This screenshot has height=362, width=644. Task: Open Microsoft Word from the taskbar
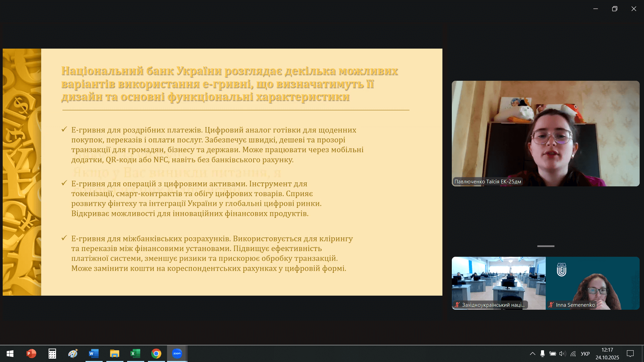pos(94,354)
